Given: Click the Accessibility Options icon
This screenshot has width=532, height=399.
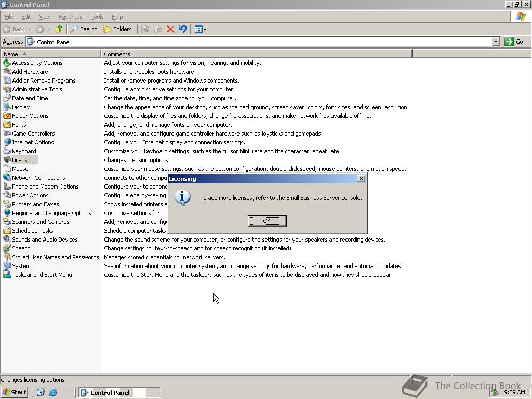Looking at the screenshot, I should point(7,63).
